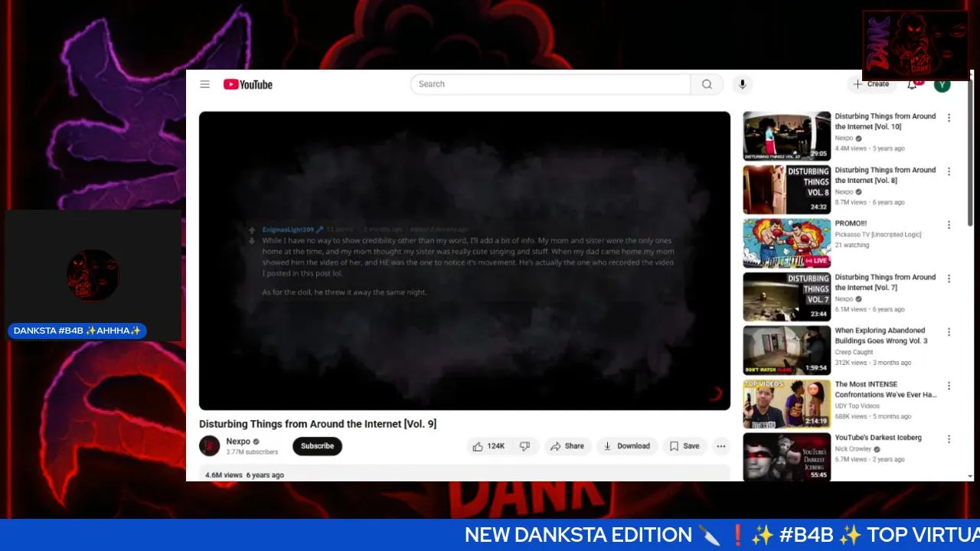Click the DANKSTA #B4B name label
Image resolution: width=980 pixels, height=551 pixels.
(x=77, y=331)
